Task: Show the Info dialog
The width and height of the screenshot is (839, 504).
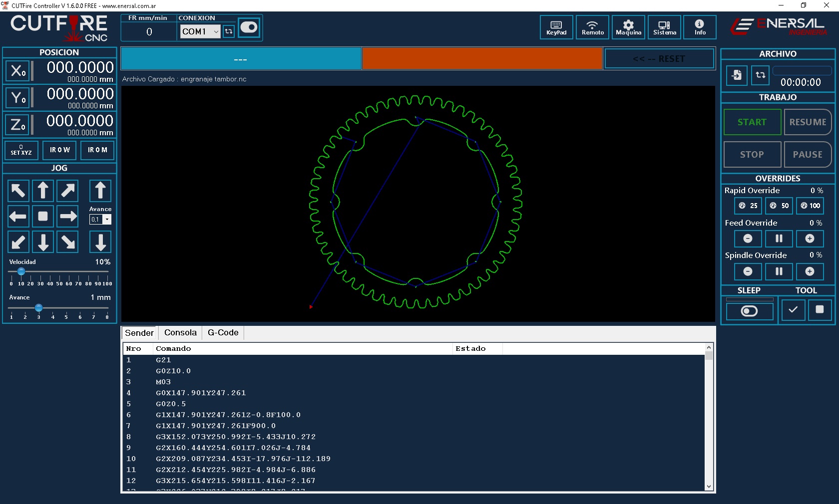Action: (x=700, y=27)
